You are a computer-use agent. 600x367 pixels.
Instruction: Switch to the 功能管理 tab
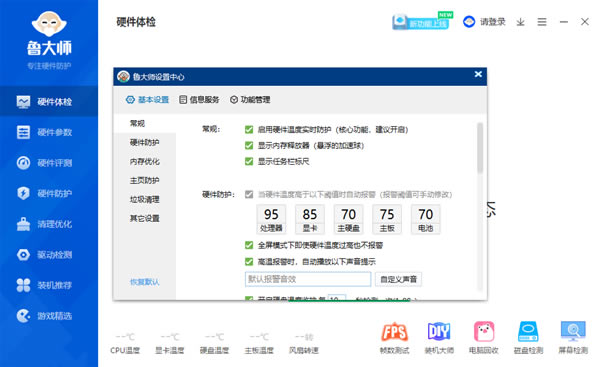coord(250,100)
